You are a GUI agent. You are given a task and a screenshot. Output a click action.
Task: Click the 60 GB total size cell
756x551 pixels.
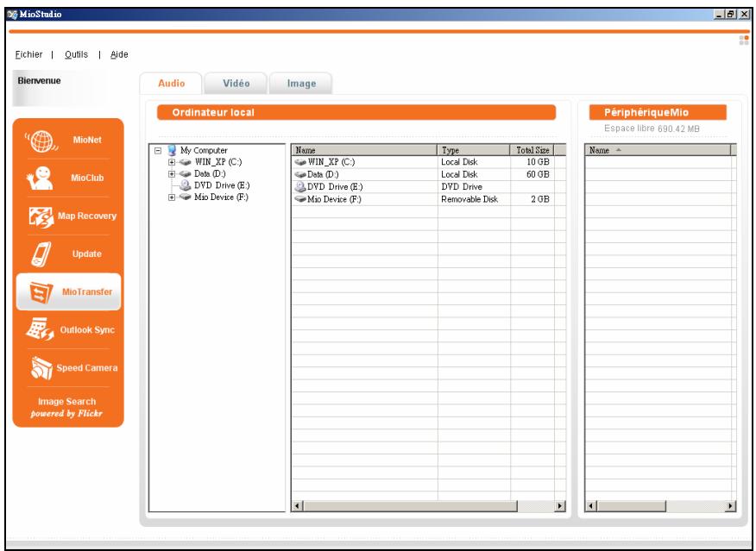coord(538,174)
